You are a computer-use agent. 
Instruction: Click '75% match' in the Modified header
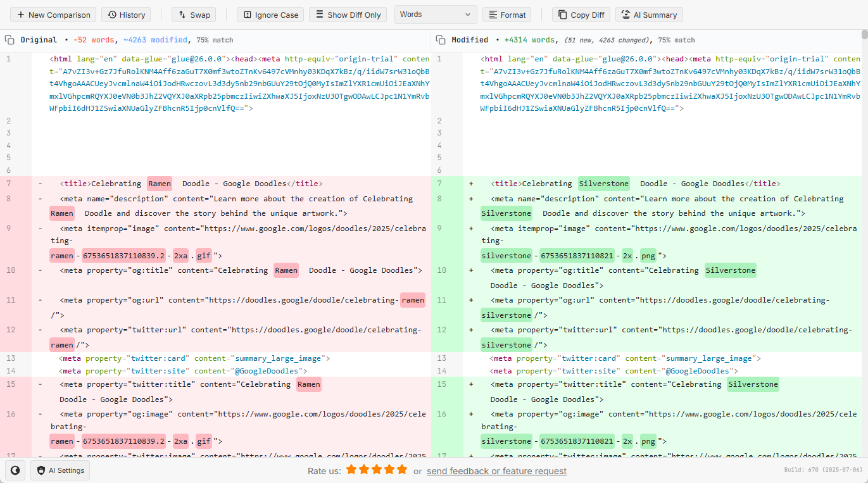[676, 40]
